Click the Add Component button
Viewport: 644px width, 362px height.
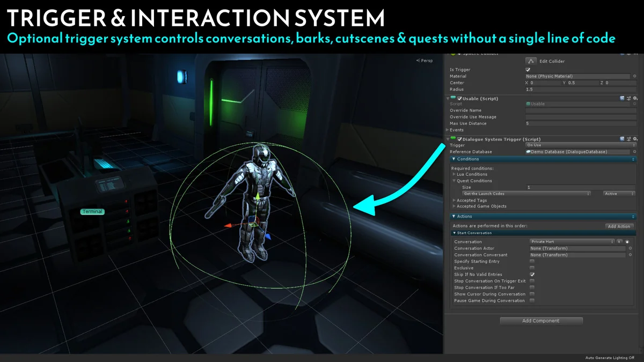tap(541, 320)
